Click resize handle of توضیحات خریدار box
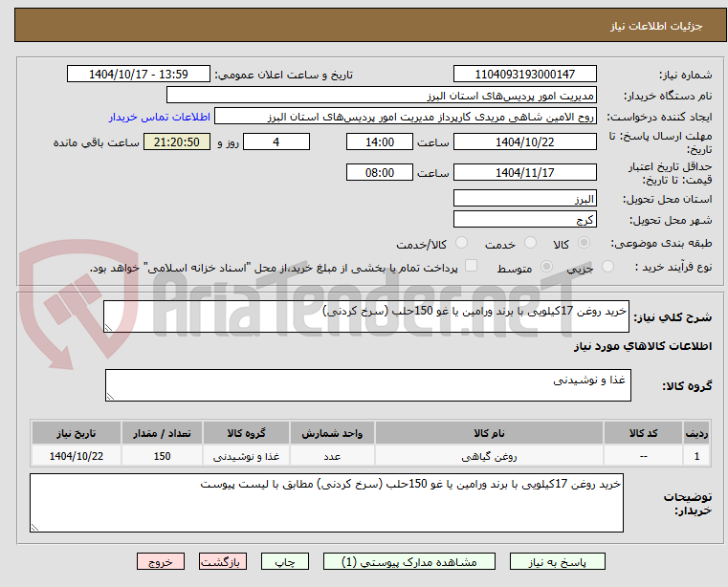This screenshot has height=587, width=728. click(34, 528)
